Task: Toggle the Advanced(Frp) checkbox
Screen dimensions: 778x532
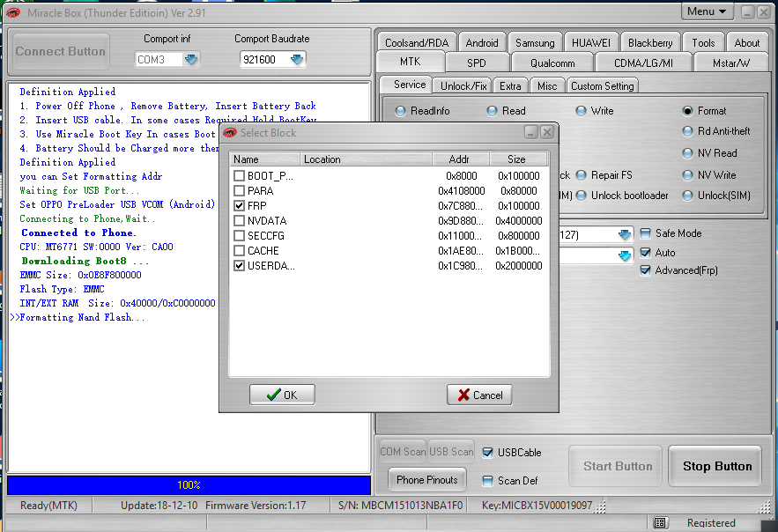Action: click(x=646, y=270)
